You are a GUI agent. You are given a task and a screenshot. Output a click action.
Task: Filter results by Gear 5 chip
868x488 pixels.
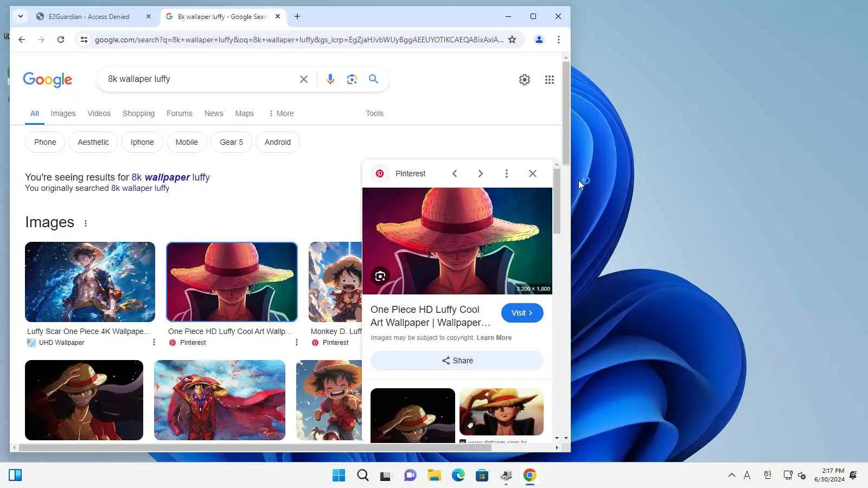tap(231, 142)
